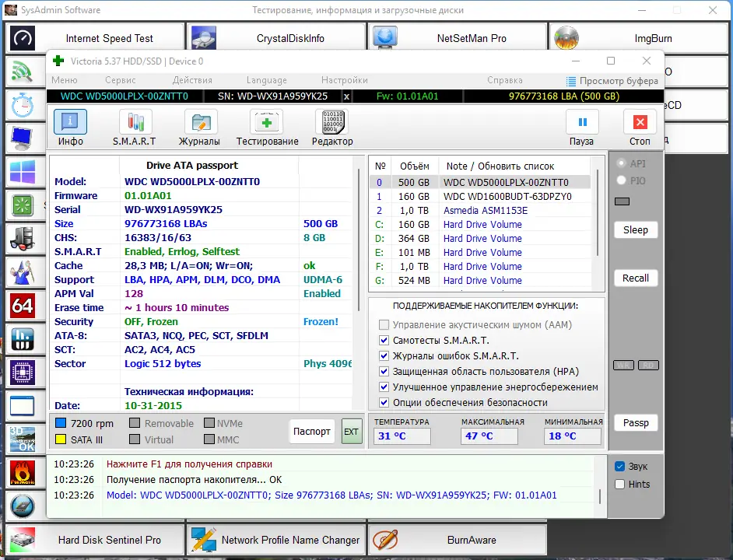Open the Редактор (hex editor) icon
733x560 pixels.
point(332,122)
